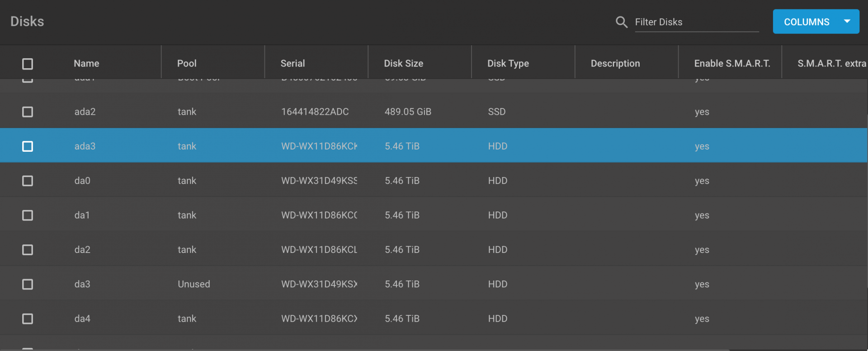Click the Disks page title
This screenshot has height=351, width=868.
(x=27, y=21)
